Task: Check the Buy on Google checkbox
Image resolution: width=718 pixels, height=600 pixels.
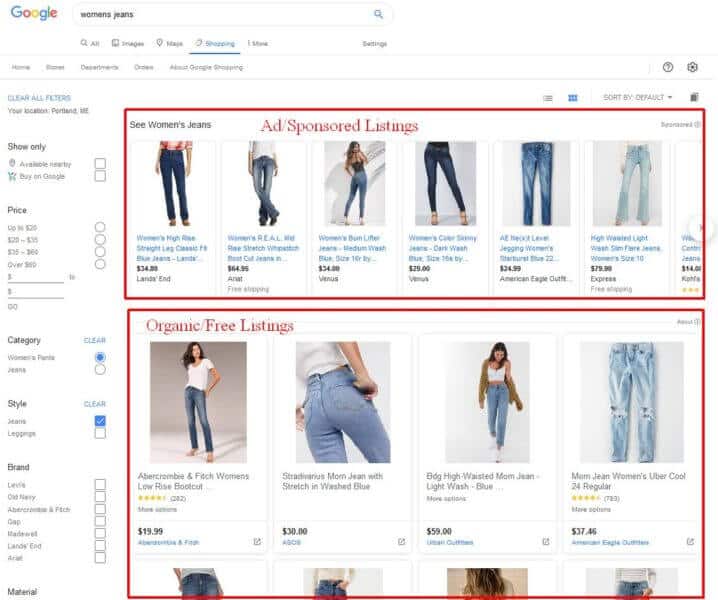Action: click(100, 176)
